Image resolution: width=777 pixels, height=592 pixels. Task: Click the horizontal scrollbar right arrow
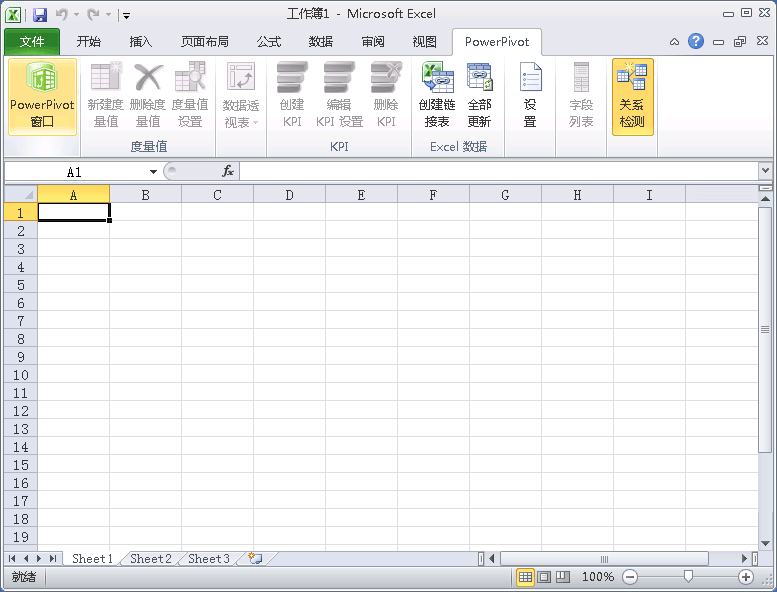coord(744,559)
